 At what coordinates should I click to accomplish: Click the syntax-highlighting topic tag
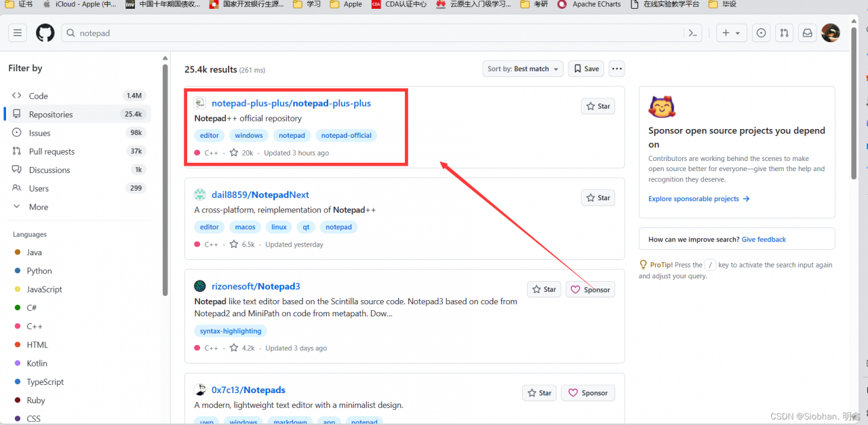pyautogui.click(x=231, y=331)
